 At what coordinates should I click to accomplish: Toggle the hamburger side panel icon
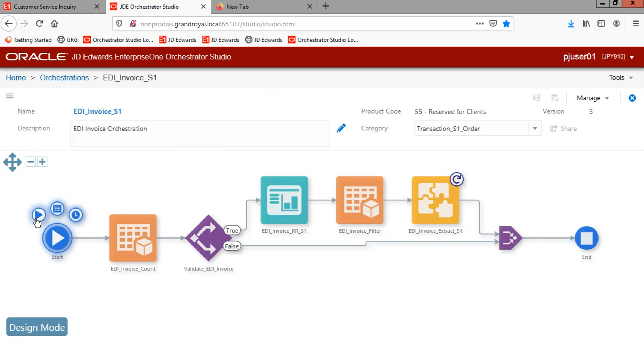tap(10, 96)
